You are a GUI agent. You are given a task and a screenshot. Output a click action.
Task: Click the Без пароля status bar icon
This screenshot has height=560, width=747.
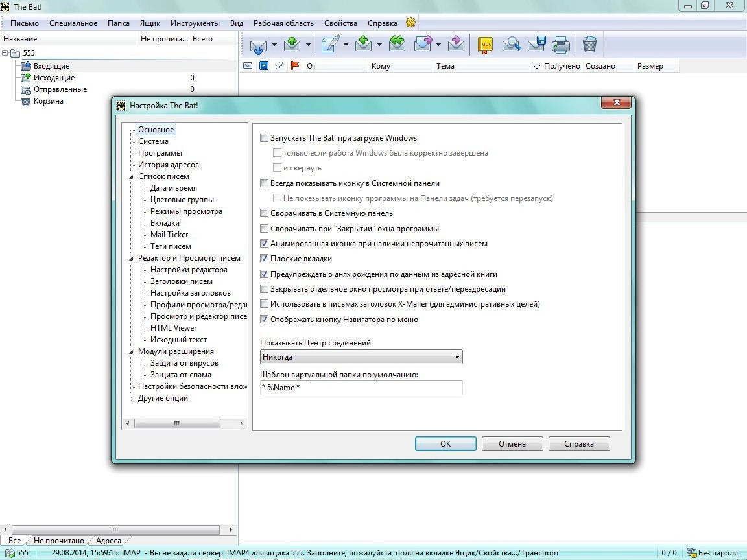point(691,553)
